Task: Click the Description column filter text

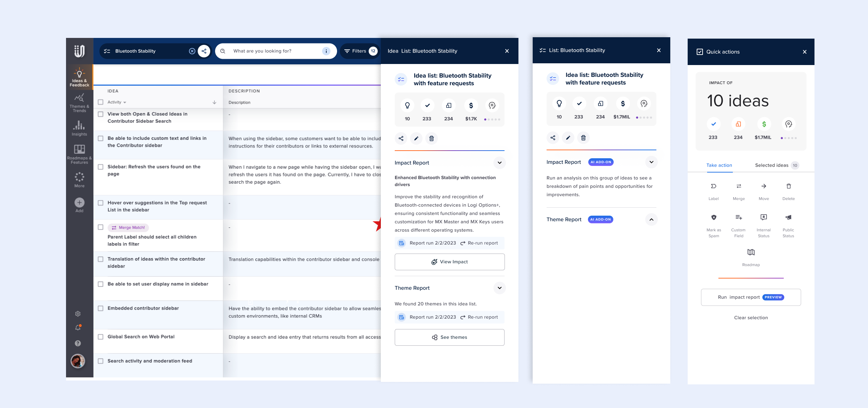Action: click(x=239, y=103)
